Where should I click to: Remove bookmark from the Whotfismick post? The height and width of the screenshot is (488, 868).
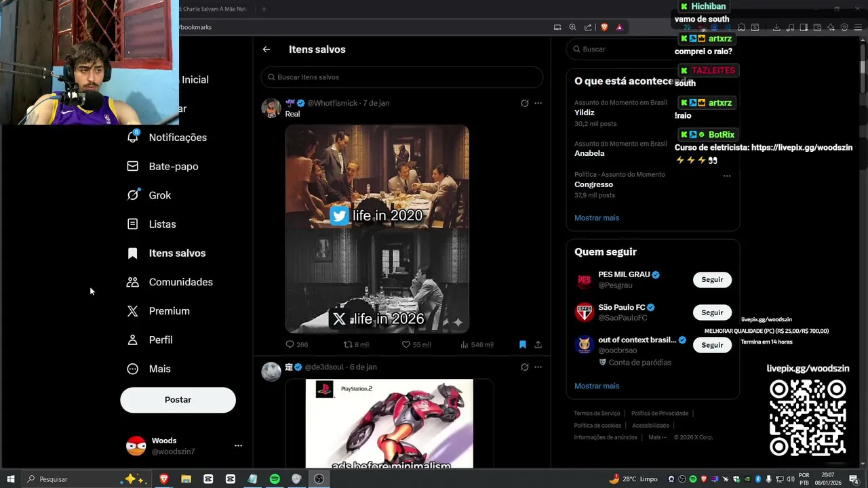pos(522,344)
